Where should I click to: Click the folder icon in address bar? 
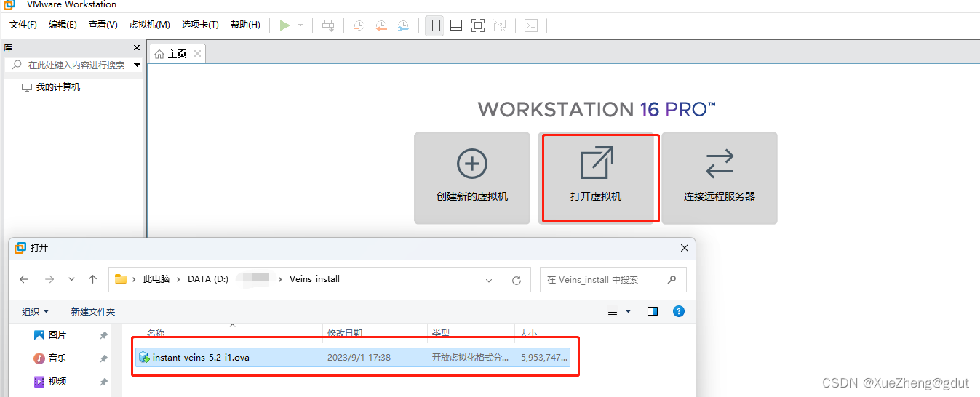121,279
